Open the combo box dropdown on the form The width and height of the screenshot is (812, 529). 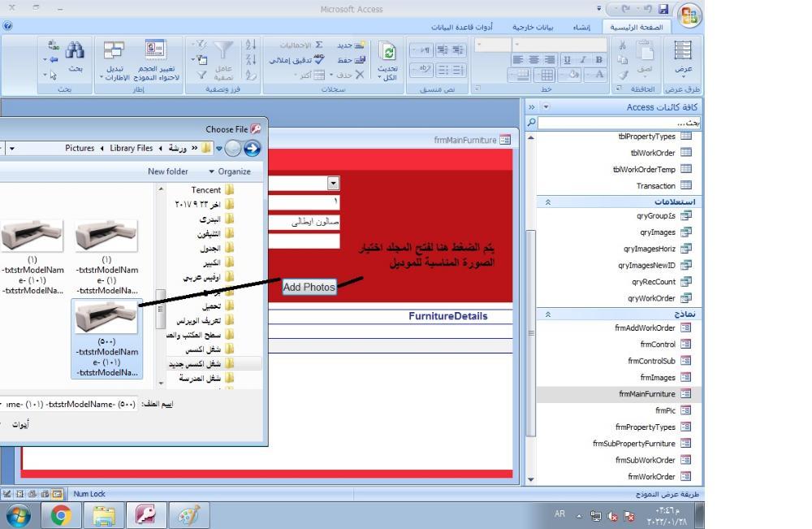click(x=333, y=184)
